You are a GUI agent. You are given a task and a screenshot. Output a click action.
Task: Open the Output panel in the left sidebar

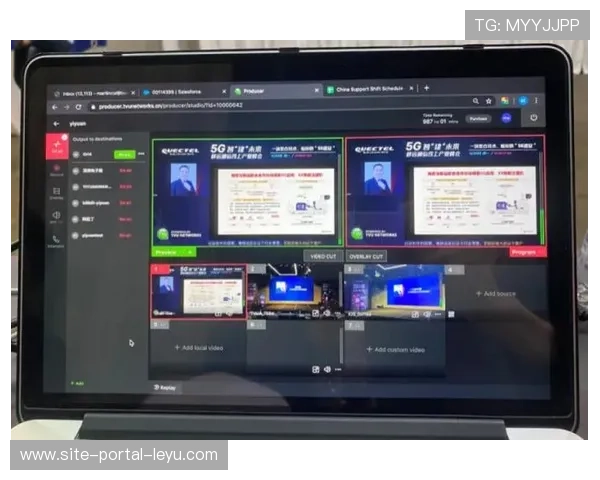coord(57,146)
